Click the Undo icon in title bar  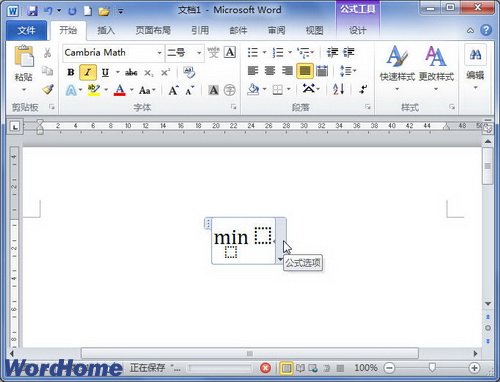48,11
